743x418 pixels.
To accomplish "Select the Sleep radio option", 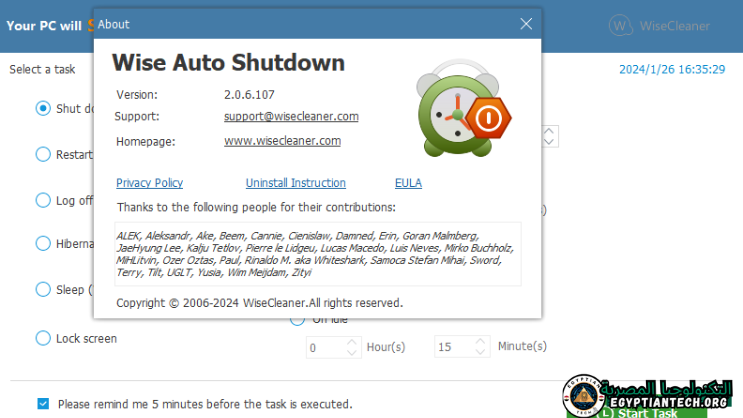I will point(43,289).
